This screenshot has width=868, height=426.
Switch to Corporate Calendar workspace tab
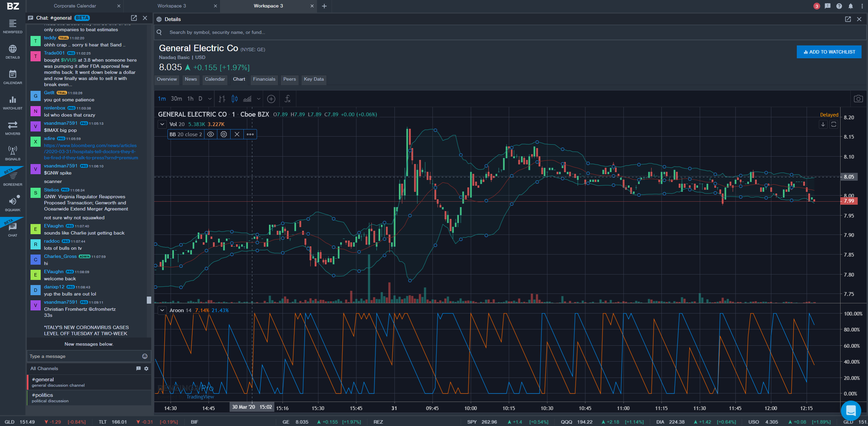click(x=75, y=6)
